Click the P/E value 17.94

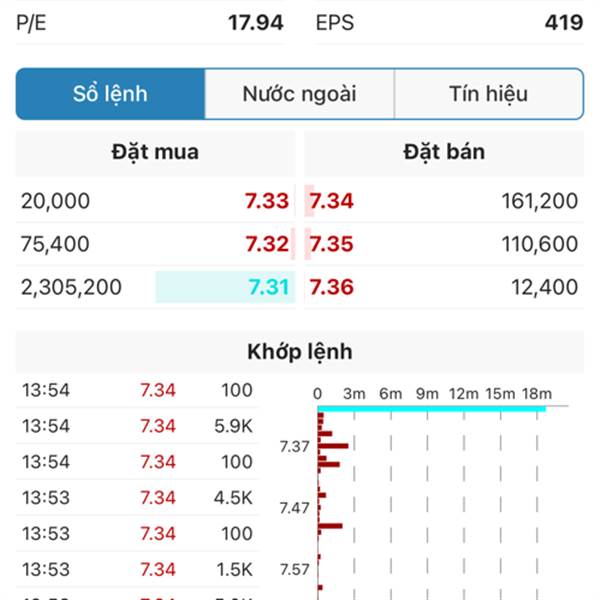click(x=256, y=23)
